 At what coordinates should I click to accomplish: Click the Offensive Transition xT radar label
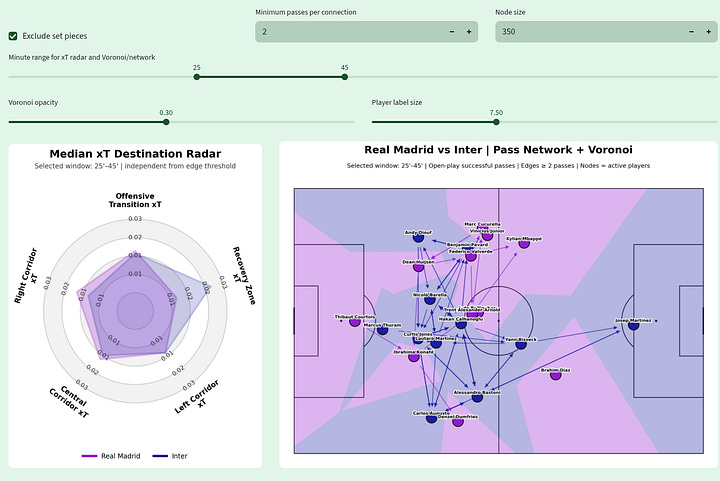click(x=135, y=200)
